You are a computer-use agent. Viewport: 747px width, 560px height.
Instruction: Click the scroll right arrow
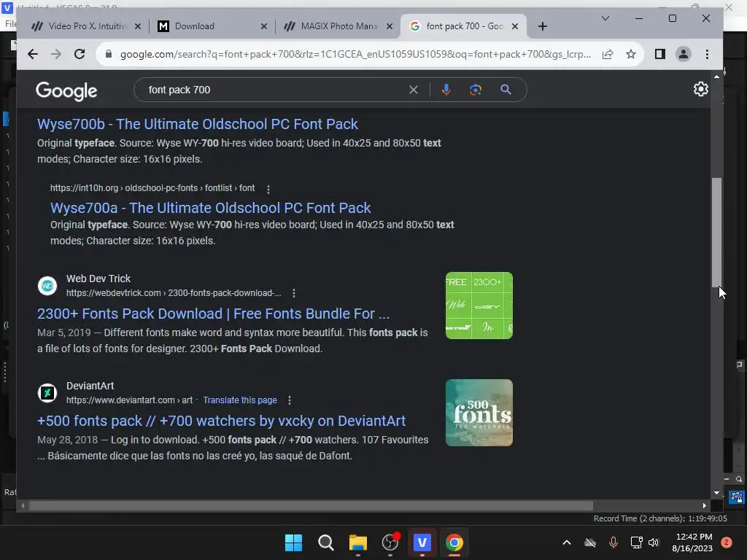pos(705,506)
